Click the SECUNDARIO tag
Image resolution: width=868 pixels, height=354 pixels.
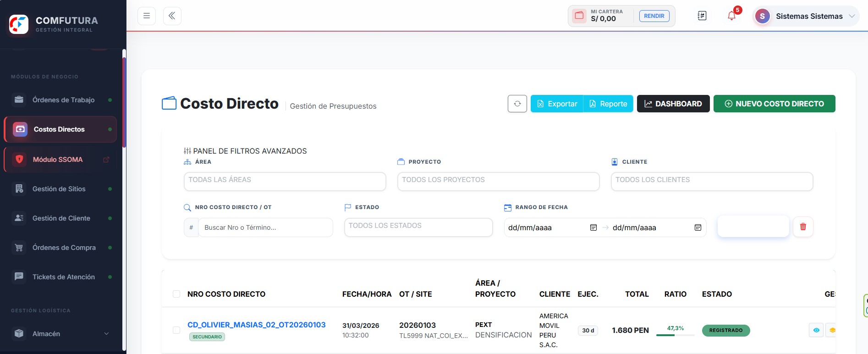[x=207, y=337]
